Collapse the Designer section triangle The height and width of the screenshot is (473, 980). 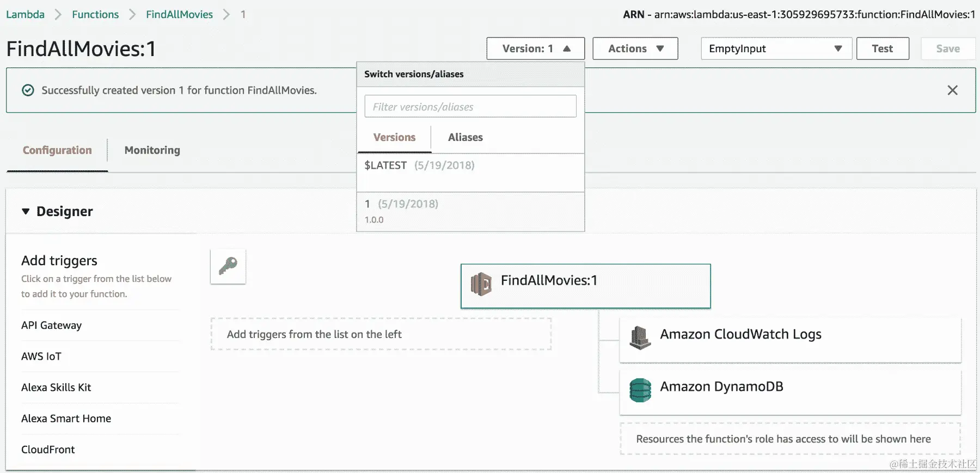[26, 211]
